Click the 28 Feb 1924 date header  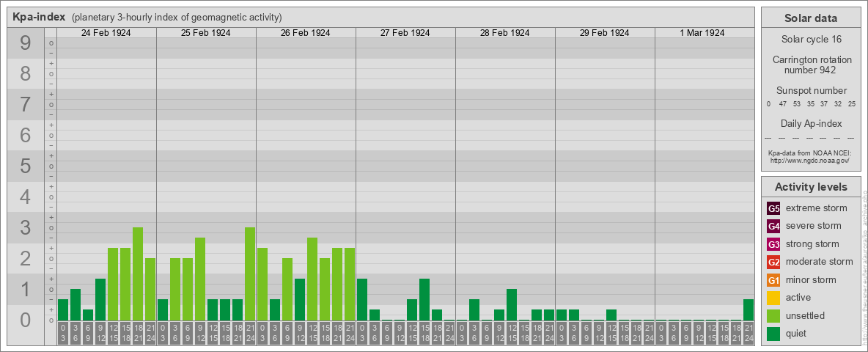[x=505, y=33]
